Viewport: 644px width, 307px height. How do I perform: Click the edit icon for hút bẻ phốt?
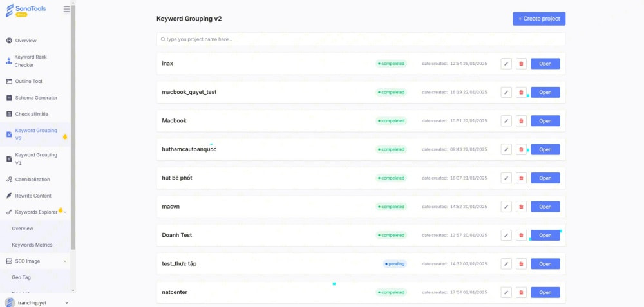pos(506,178)
